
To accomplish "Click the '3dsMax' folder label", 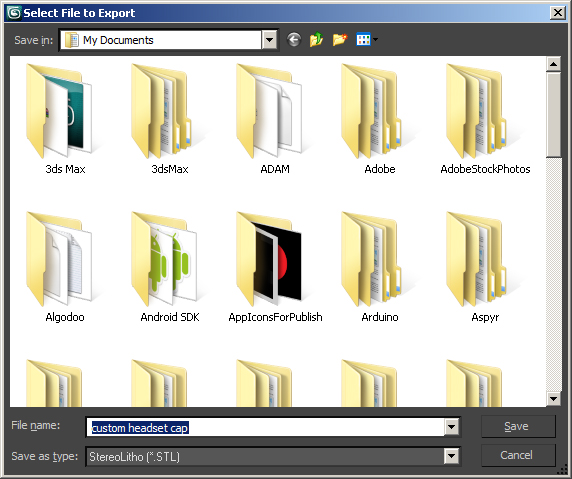I will coord(170,169).
